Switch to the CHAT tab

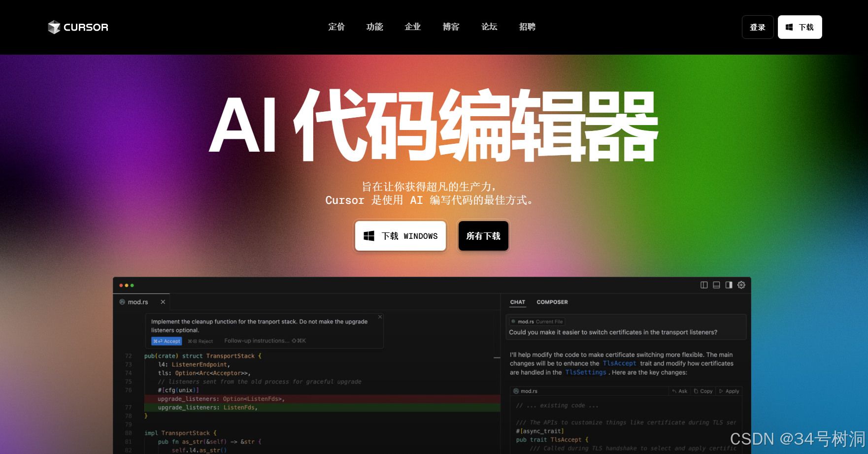pos(518,302)
